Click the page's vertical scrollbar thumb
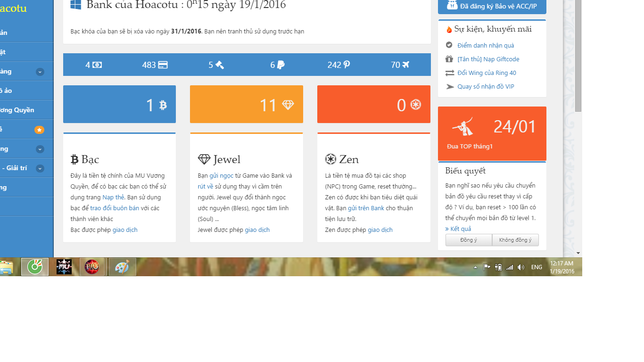 pyautogui.click(x=578, y=57)
